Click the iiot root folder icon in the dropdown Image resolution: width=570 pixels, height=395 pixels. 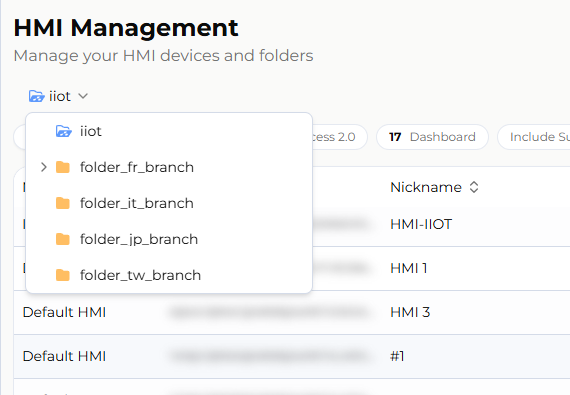coord(64,131)
